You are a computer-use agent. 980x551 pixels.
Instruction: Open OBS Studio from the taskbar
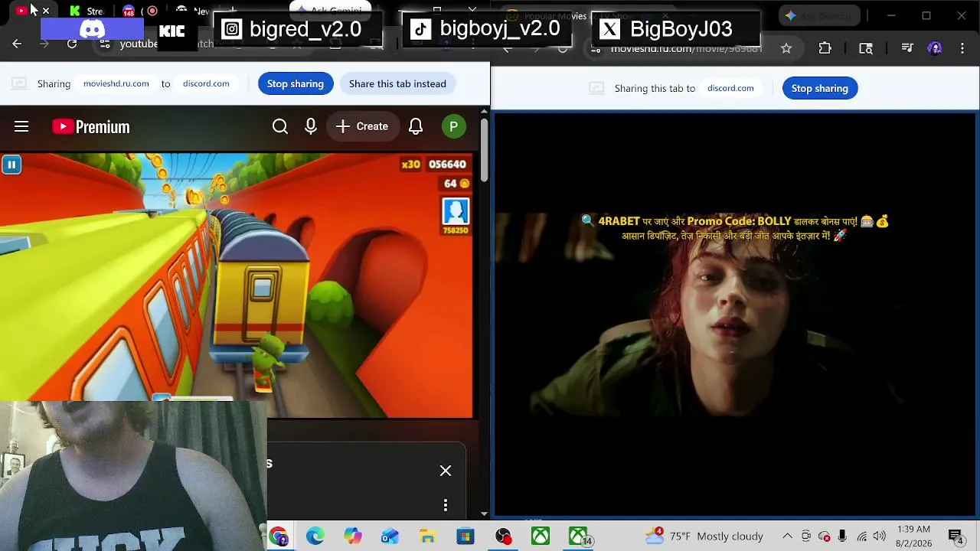pyautogui.click(x=503, y=536)
